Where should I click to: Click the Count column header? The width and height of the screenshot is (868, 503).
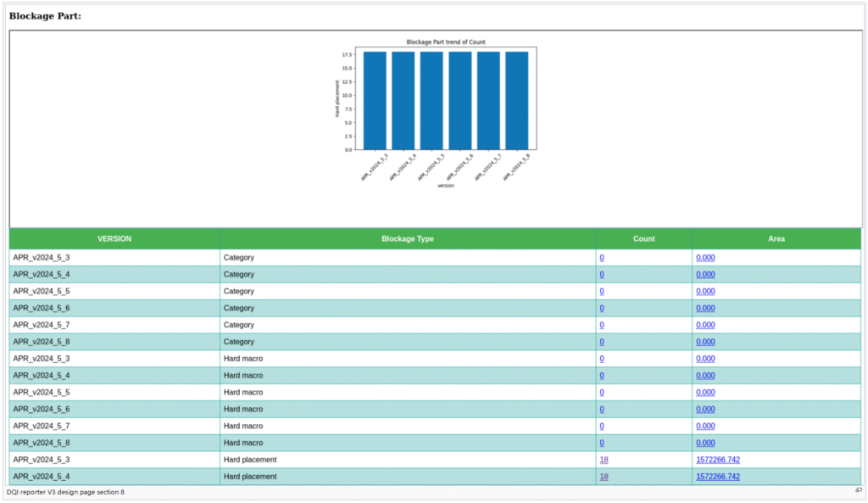click(x=643, y=239)
